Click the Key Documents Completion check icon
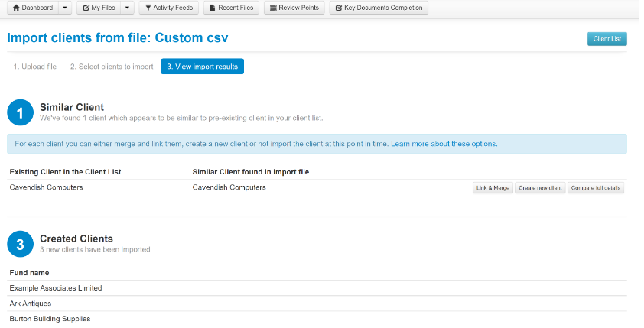644x328 pixels. (x=339, y=8)
